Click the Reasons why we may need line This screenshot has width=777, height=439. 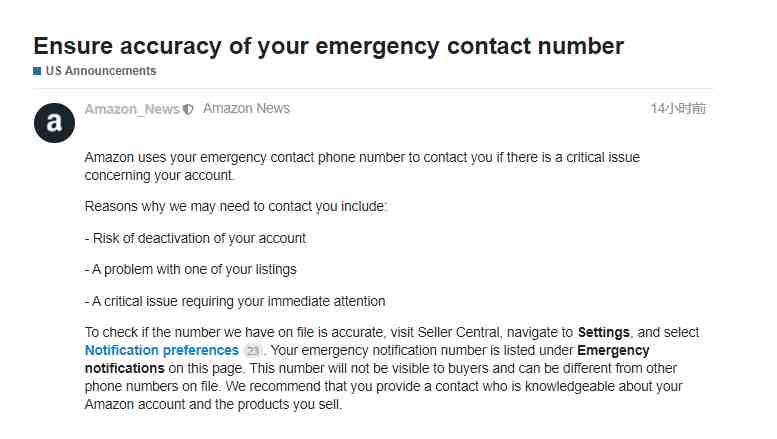click(235, 207)
